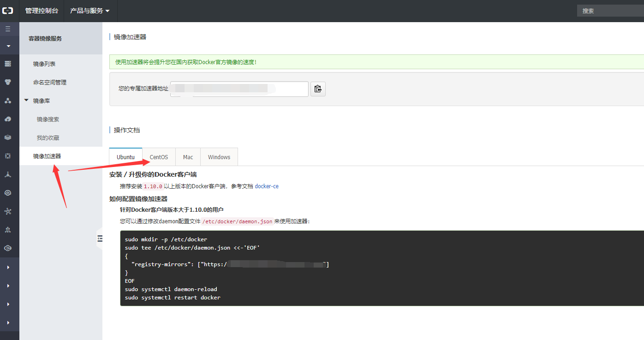Click the cloud upload icon in the left icon bar
The height and width of the screenshot is (340, 644).
click(8, 119)
